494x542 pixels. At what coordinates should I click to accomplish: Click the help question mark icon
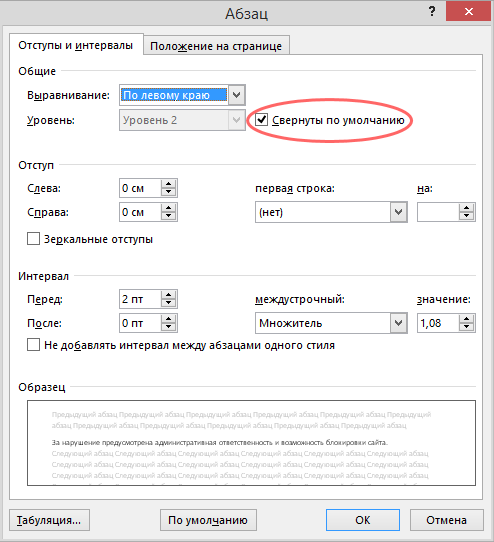pos(432,12)
